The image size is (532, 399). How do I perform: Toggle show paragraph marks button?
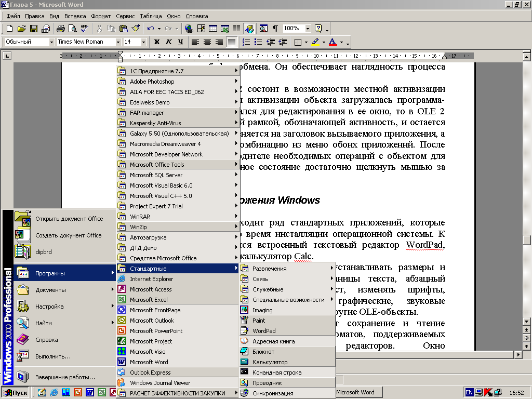click(275, 29)
